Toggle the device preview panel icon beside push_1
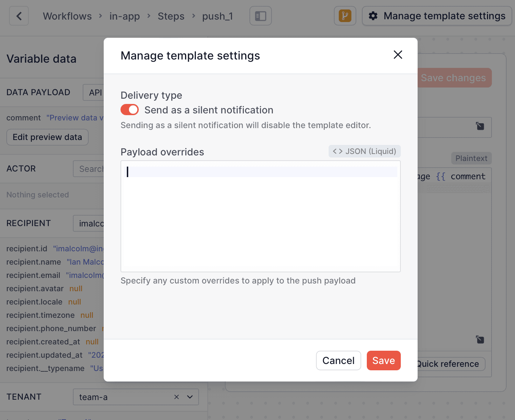This screenshot has height=420, width=515. coord(260,16)
